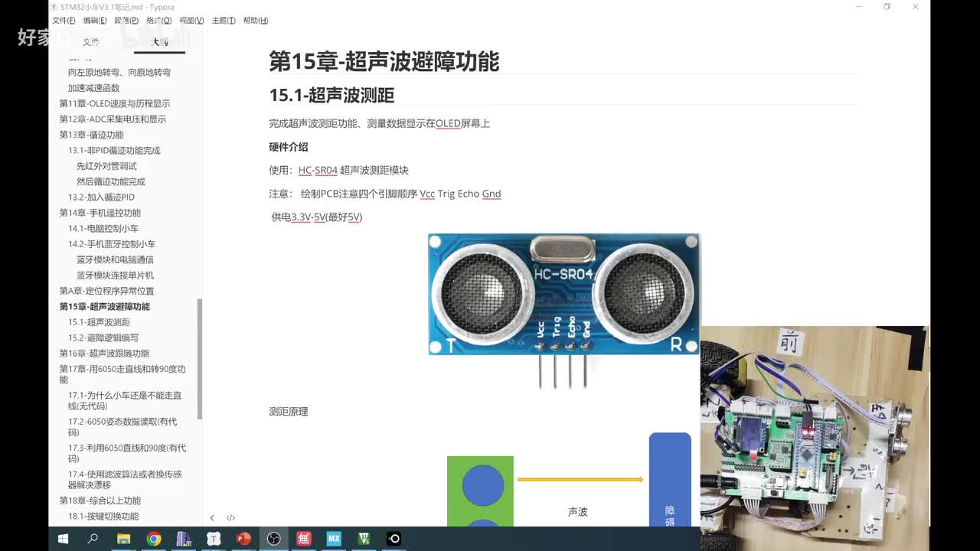
Task: Jump to 第17章-用6050走直线和转90度功能
Action: click(x=122, y=374)
